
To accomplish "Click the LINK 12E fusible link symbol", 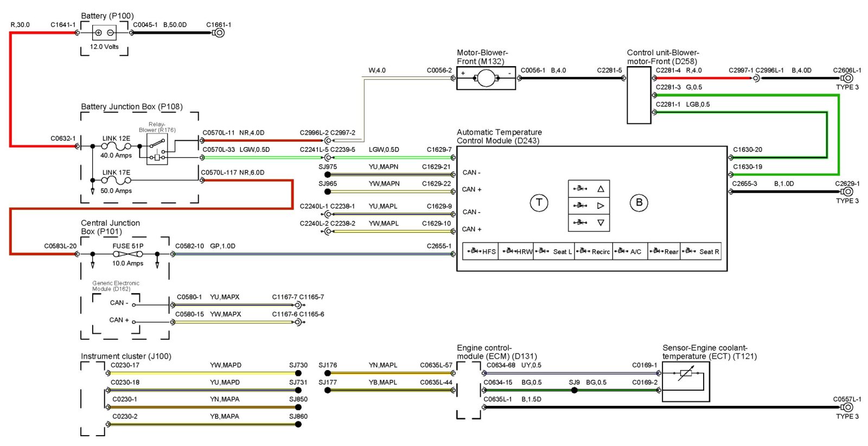I will tap(116, 146).
